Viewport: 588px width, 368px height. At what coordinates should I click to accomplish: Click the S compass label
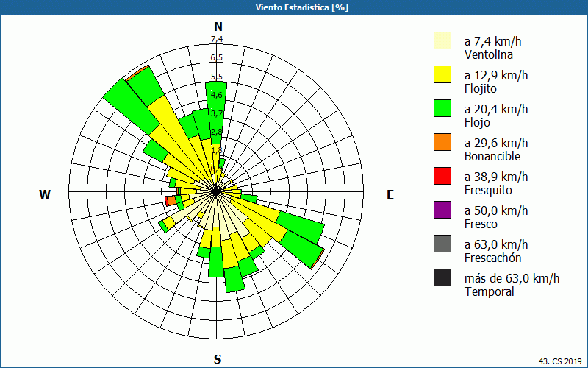tap(218, 359)
